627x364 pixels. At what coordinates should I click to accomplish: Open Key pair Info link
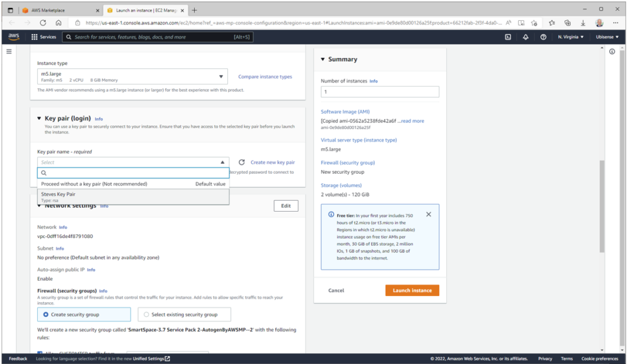(99, 119)
